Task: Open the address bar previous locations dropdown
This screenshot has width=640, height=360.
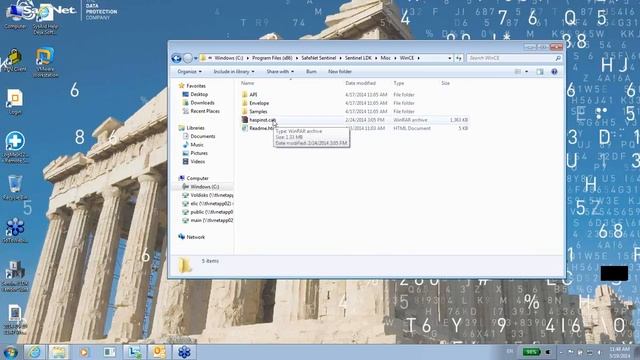Action: 449,58
